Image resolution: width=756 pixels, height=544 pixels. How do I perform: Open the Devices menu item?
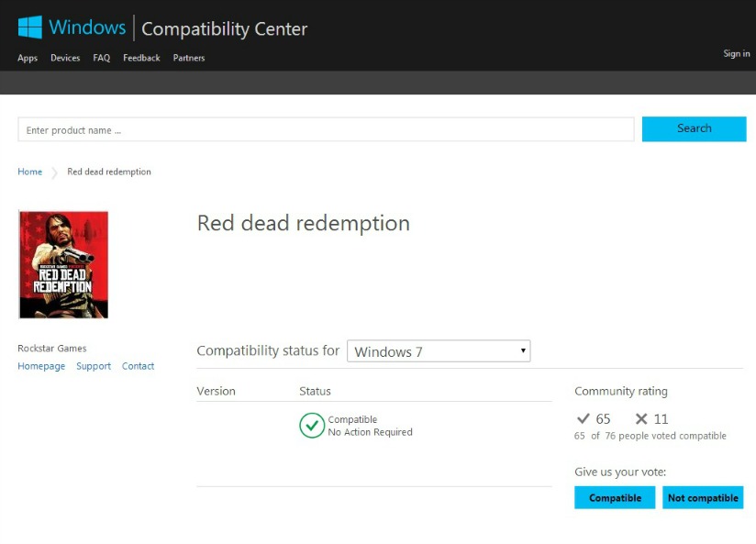tap(65, 58)
